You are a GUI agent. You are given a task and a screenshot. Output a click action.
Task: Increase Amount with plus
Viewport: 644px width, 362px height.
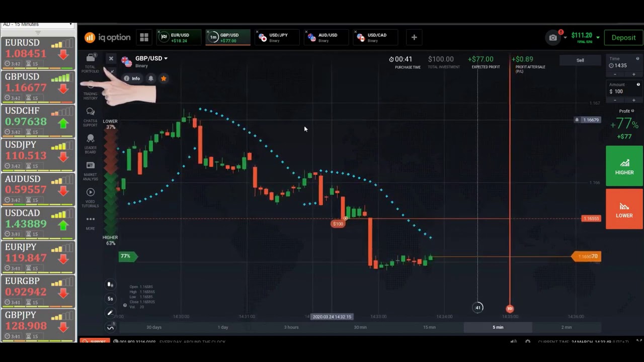click(633, 100)
